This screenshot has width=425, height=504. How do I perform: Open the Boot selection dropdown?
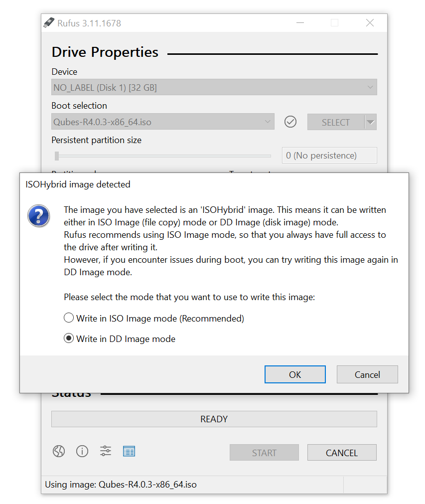click(163, 122)
